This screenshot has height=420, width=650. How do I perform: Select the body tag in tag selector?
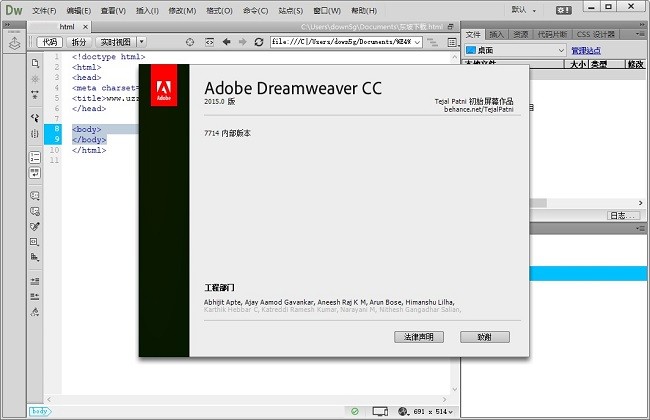pyautogui.click(x=40, y=411)
